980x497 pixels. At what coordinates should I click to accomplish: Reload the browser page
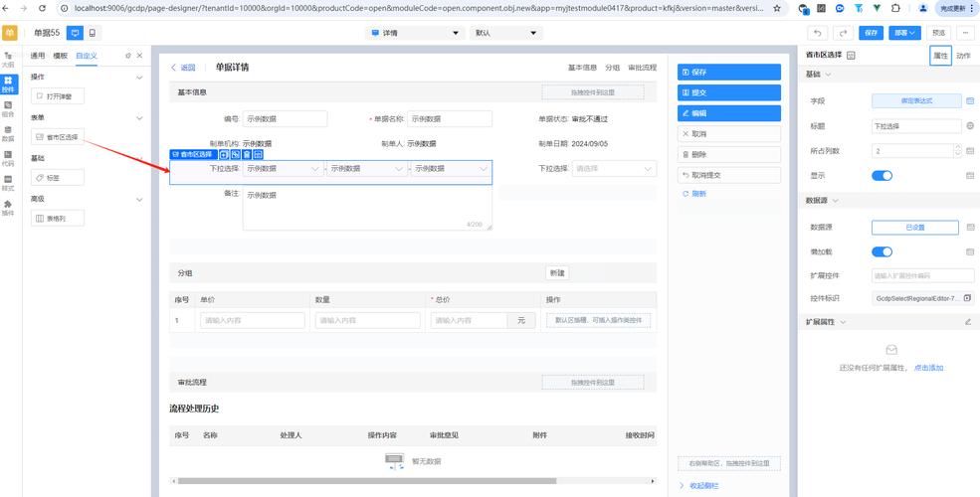(x=42, y=9)
